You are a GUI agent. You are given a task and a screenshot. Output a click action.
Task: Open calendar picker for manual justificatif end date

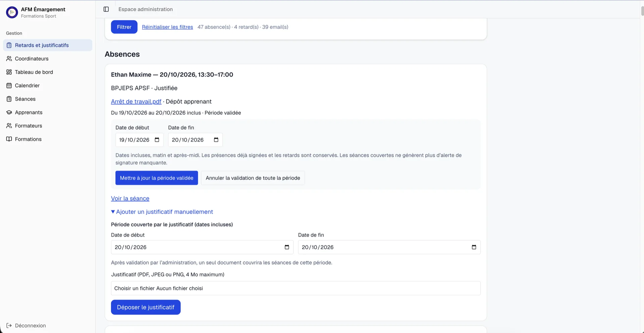(474, 247)
